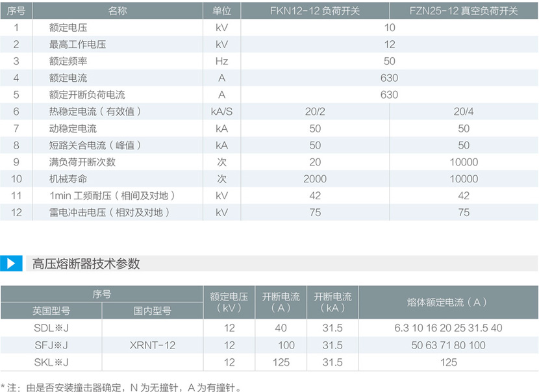Click the 熔体额定电流（A）column header
This screenshot has height=392, width=539.
point(448,302)
